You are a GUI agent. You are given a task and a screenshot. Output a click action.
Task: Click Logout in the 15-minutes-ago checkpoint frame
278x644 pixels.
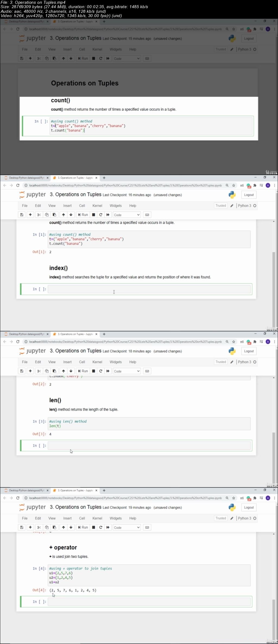pyautogui.click(x=249, y=39)
